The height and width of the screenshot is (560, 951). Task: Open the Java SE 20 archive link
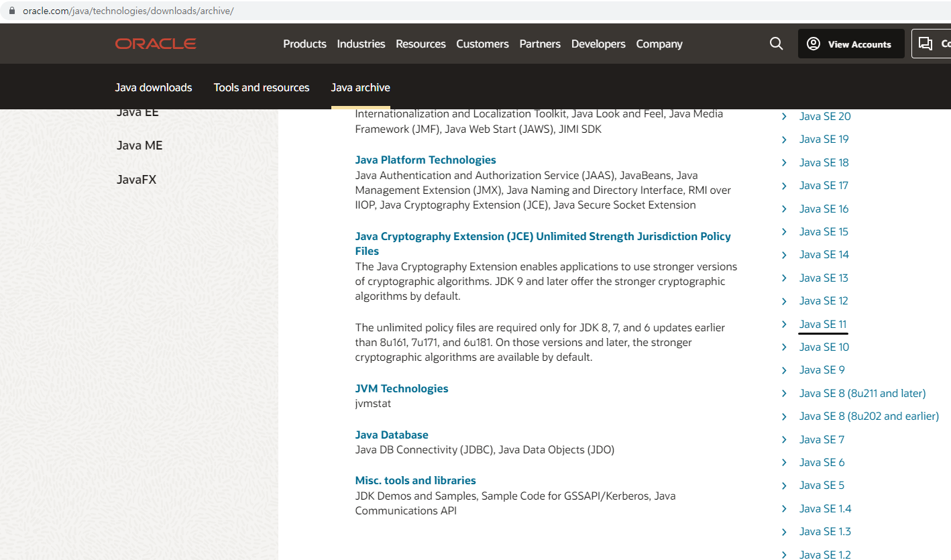(825, 116)
